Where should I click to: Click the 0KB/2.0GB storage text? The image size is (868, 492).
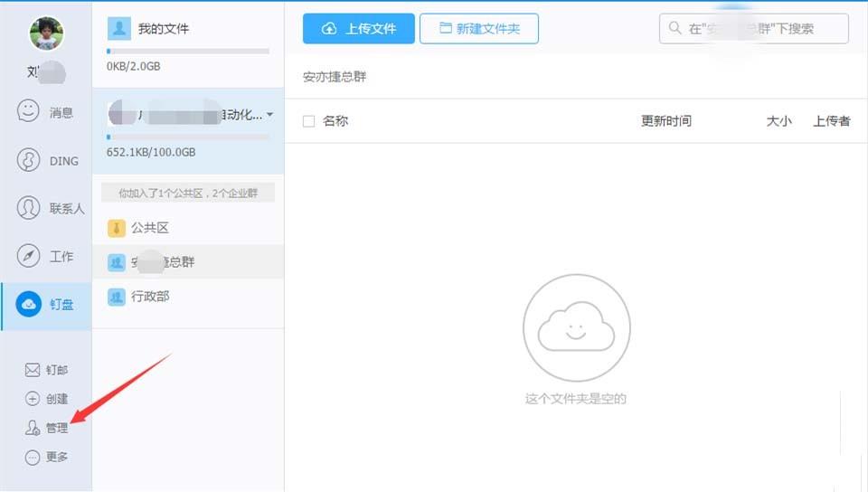click(x=134, y=66)
